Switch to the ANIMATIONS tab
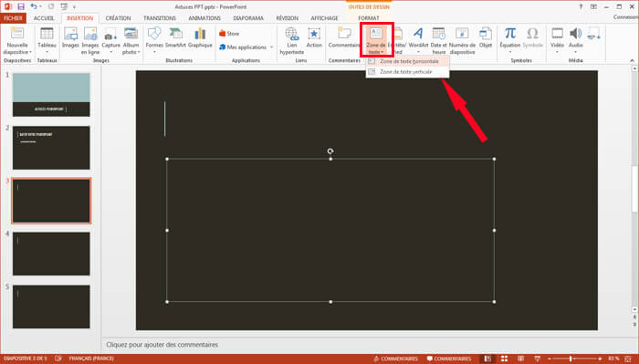Screen dimensions: 639x364 (204, 18)
